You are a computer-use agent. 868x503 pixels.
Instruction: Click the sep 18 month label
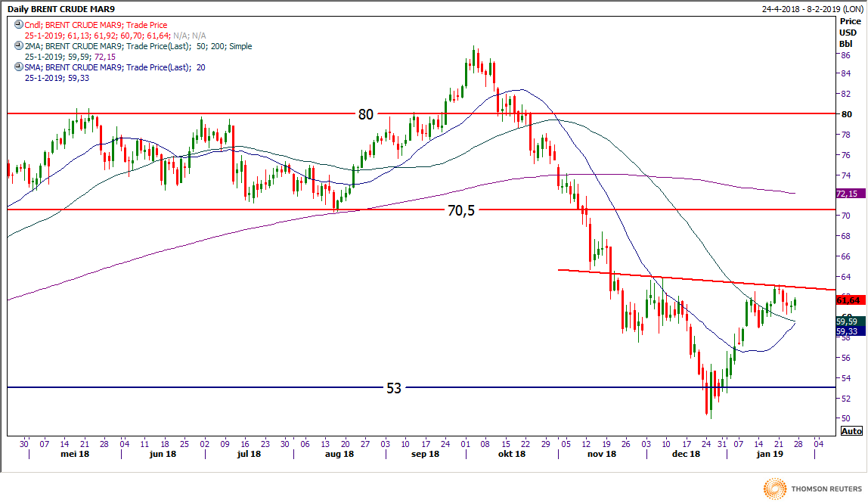pyautogui.click(x=425, y=454)
